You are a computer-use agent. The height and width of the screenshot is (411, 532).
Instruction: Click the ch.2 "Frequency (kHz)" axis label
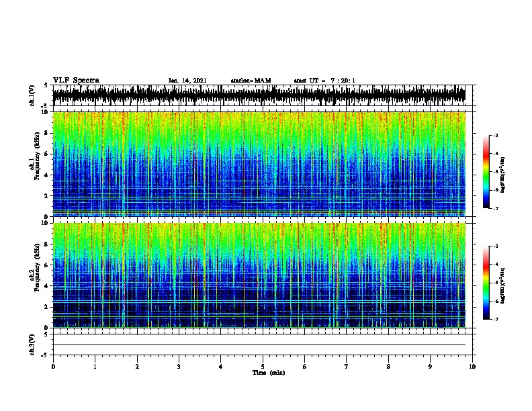point(37,267)
